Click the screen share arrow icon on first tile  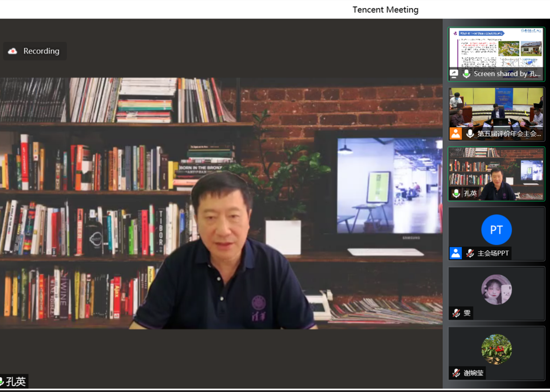[454, 74]
